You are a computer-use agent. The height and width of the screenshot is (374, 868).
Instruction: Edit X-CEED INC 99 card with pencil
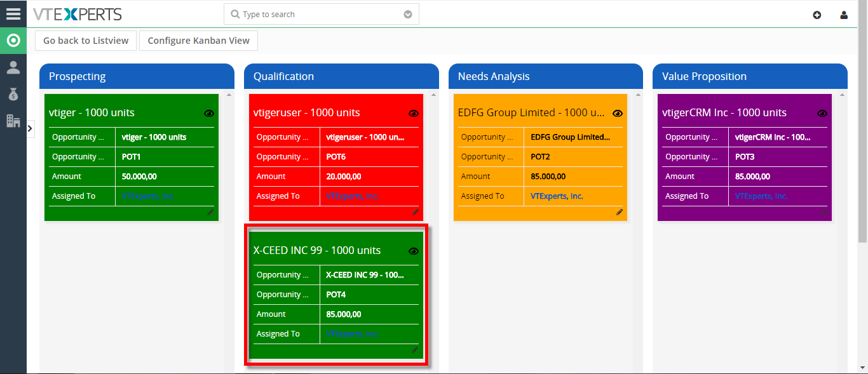pos(415,350)
